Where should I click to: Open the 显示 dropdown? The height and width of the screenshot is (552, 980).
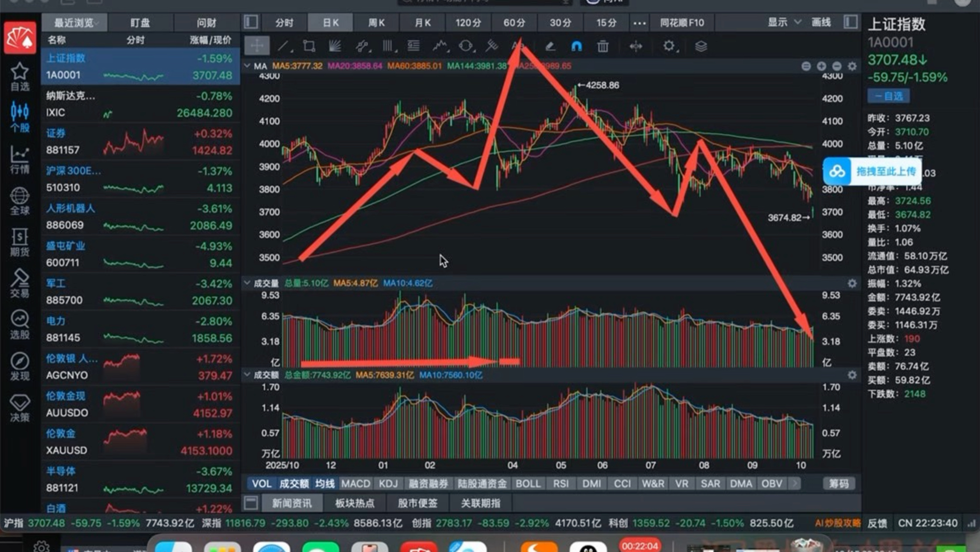coord(784,22)
